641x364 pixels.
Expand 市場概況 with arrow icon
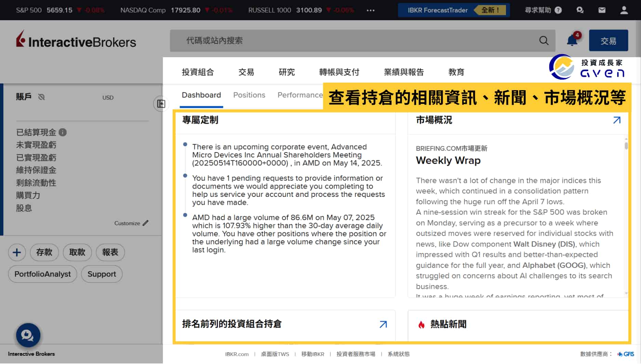tap(617, 120)
